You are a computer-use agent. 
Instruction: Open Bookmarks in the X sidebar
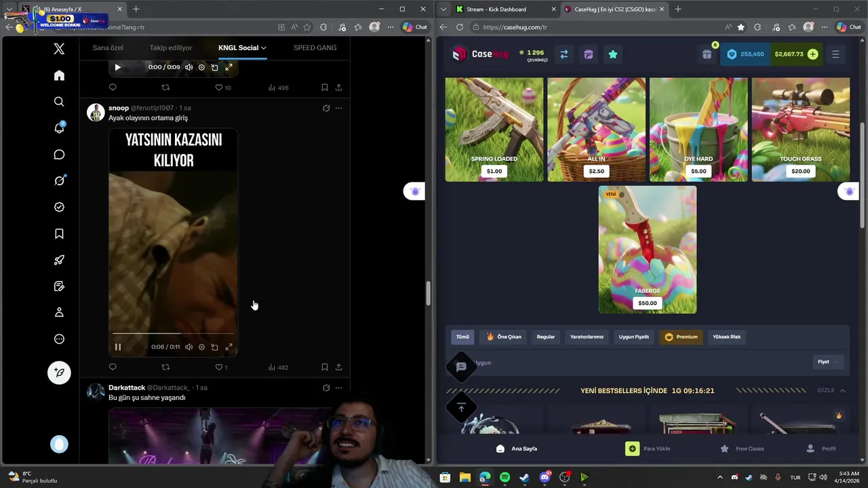pos(59,234)
